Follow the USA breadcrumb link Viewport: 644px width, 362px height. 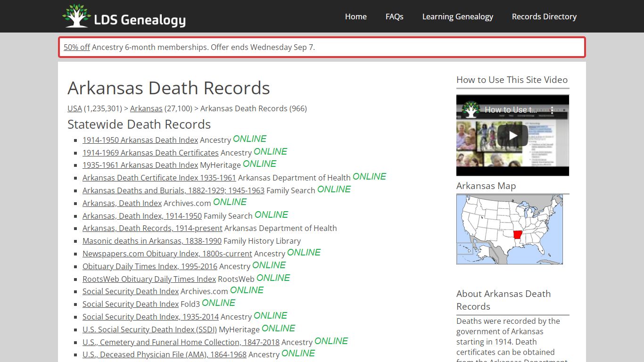pos(74,108)
